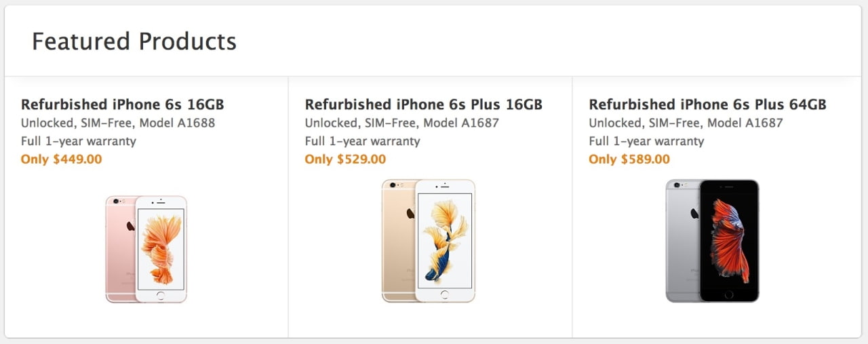Click the Apple logo on rose gold iPhone back
This screenshot has height=344, width=868.
pos(130,226)
